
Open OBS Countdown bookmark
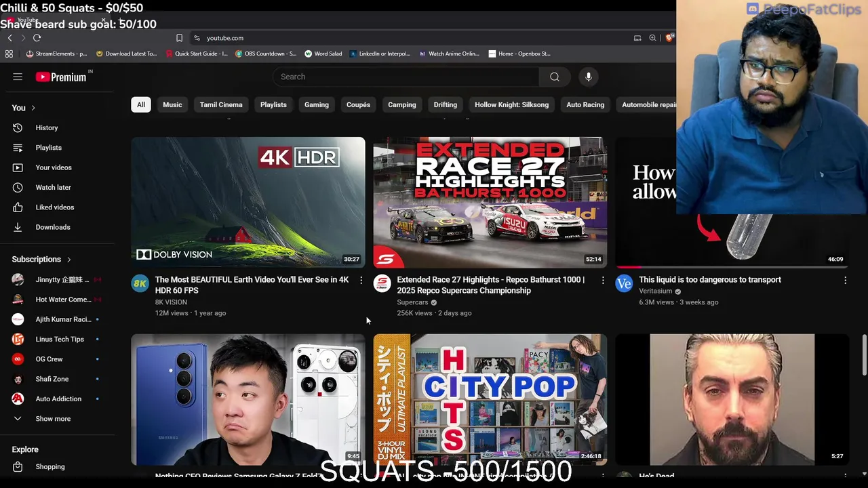(266, 54)
